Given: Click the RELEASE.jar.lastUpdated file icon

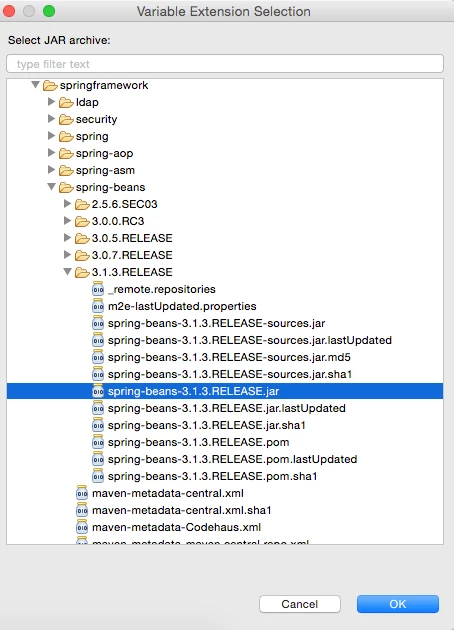Looking at the screenshot, I should pos(98,408).
